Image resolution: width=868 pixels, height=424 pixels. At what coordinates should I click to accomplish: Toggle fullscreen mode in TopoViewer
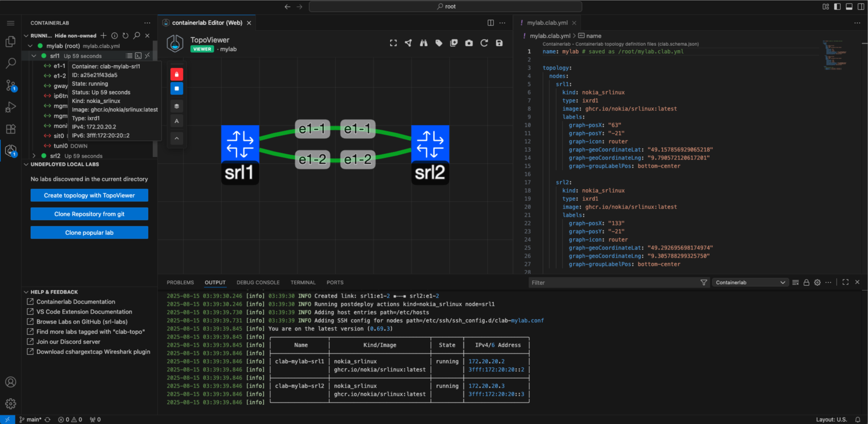click(393, 43)
